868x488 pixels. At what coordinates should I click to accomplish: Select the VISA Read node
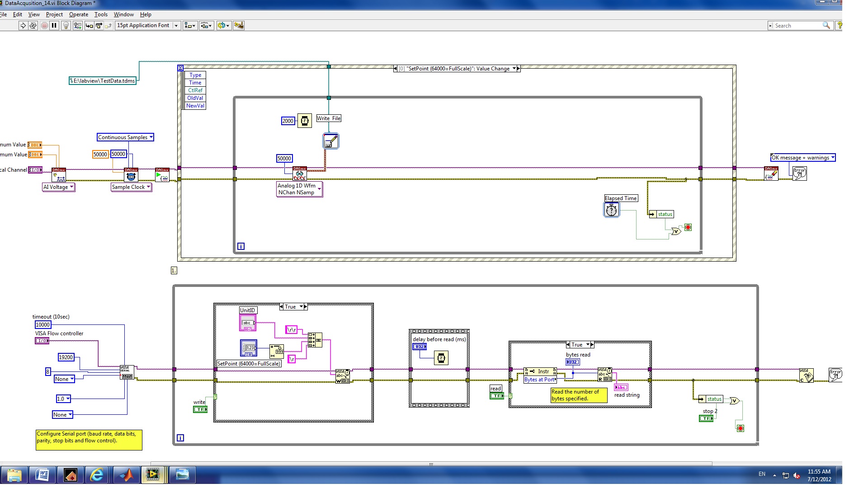coord(605,375)
